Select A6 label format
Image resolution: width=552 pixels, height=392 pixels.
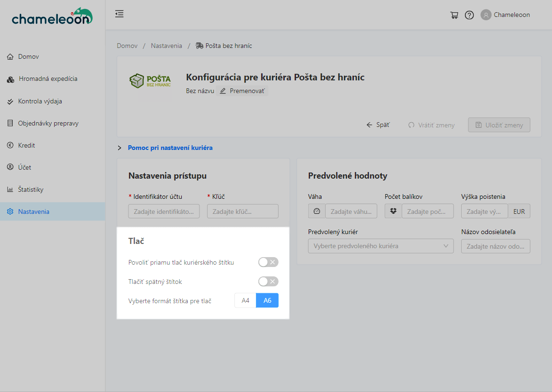coord(267,300)
